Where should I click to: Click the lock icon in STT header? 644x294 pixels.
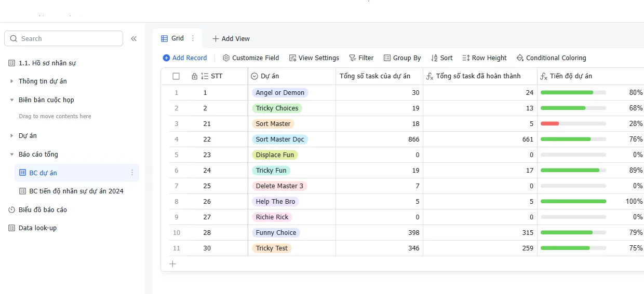pos(194,76)
